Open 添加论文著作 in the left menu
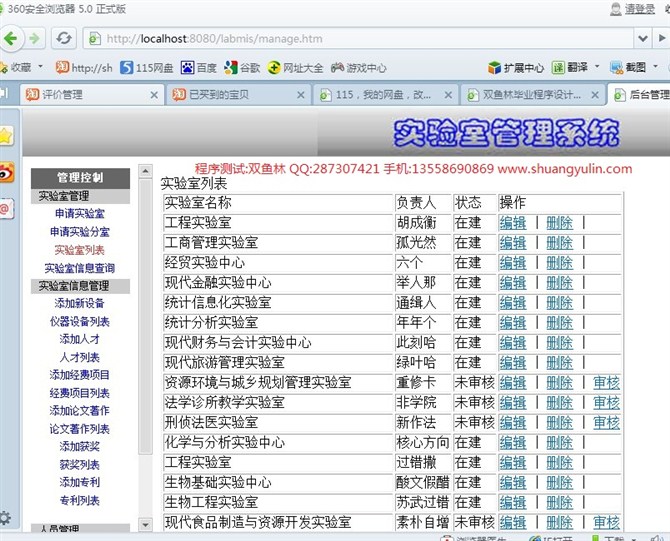Image resolution: width=670 pixels, height=541 pixels. [x=80, y=411]
